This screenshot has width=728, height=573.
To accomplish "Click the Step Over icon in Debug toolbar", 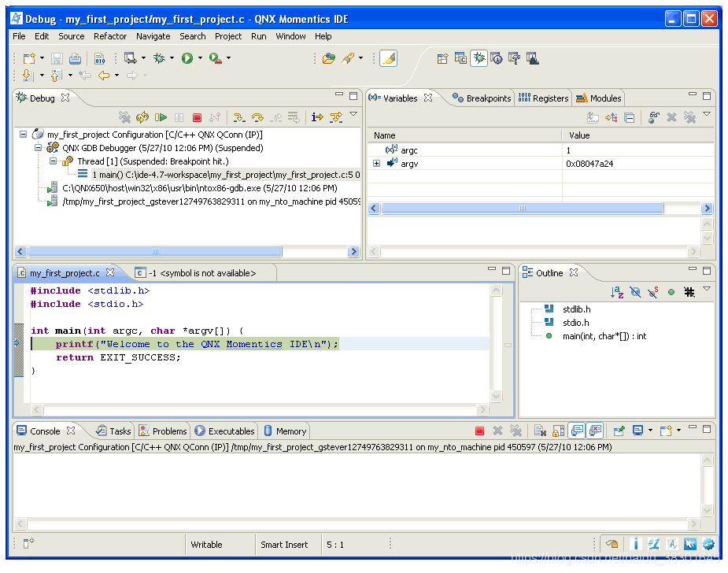I will point(257,117).
